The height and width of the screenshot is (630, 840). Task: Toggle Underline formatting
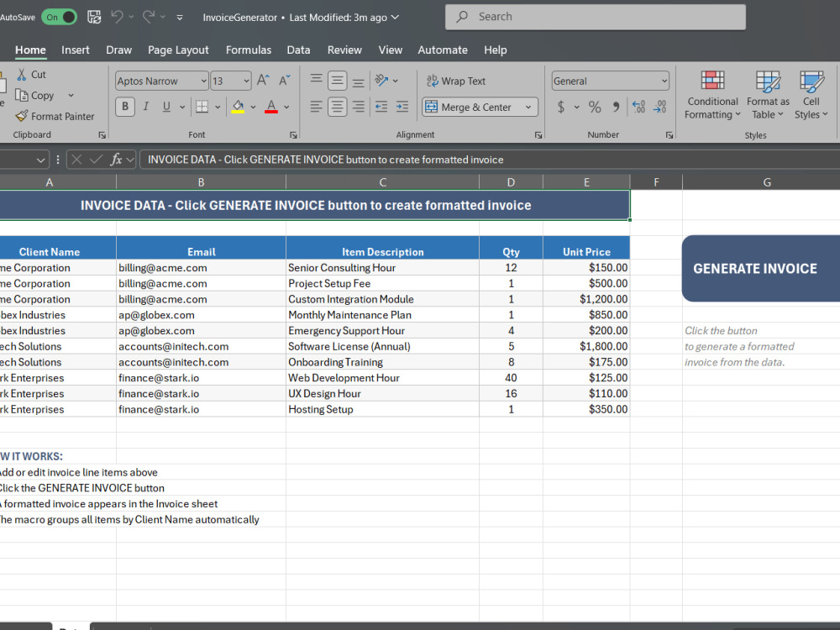click(166, 107)
